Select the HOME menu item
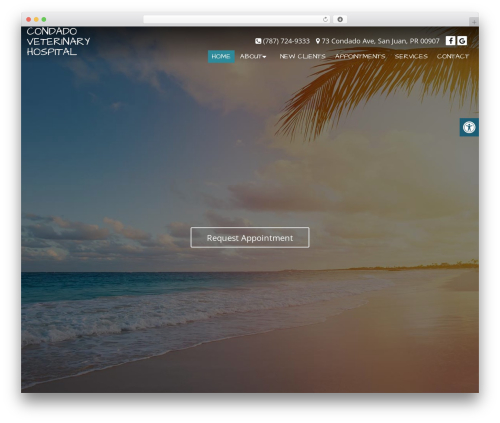Image resolution: width=500 pixels, height=423 pixels. (x=221, y=56)
